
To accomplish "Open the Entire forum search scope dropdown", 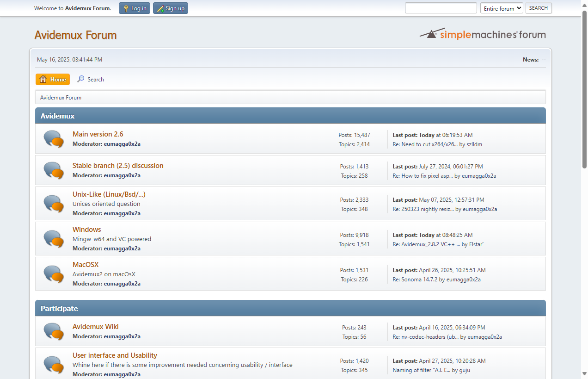I will (x=502, y=8).
